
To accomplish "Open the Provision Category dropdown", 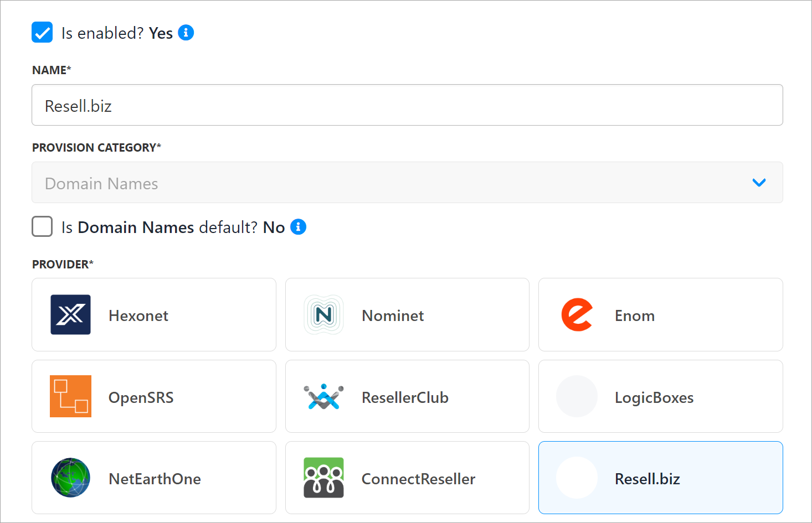I will pyautogui.click(x=407, y=183).
